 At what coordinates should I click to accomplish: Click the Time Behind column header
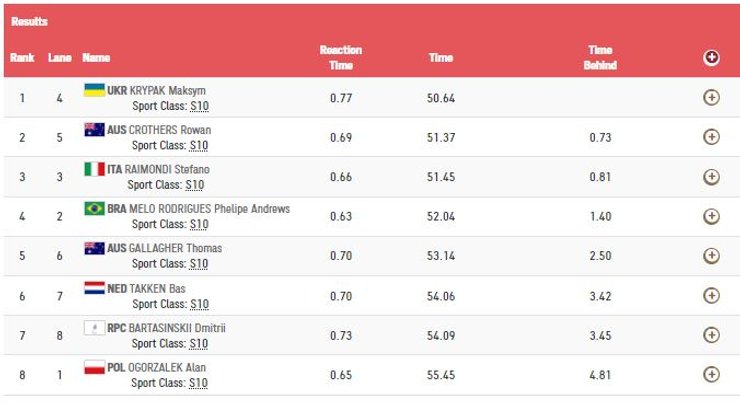(600, 58)
